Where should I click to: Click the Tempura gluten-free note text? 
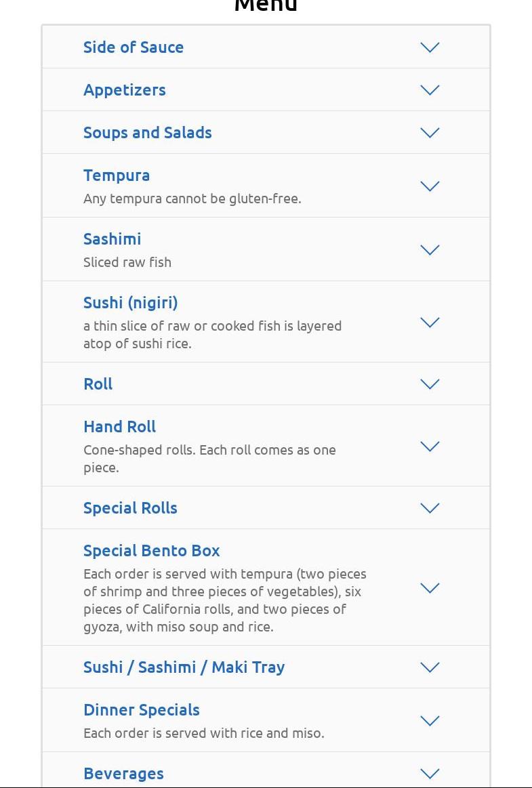coord(192,199)
